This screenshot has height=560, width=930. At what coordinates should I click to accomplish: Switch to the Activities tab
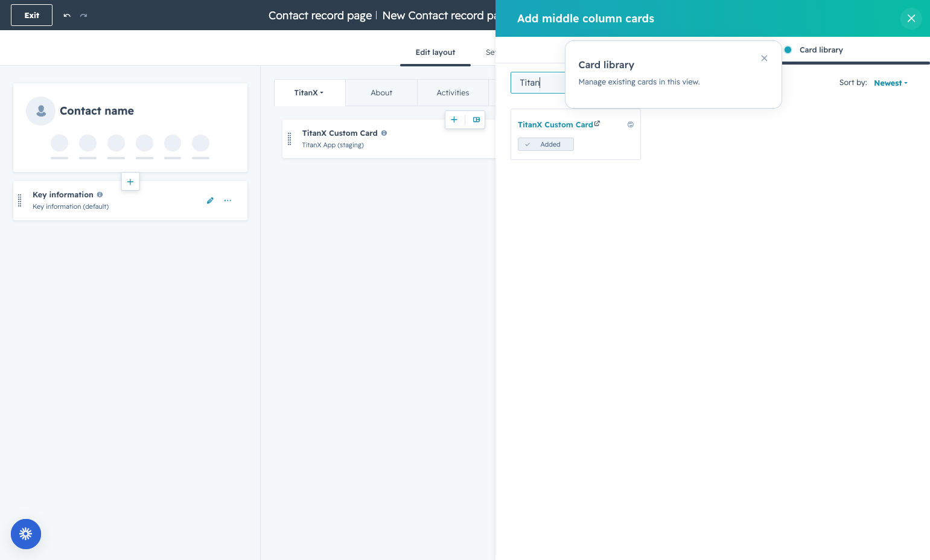coord(453,92)
